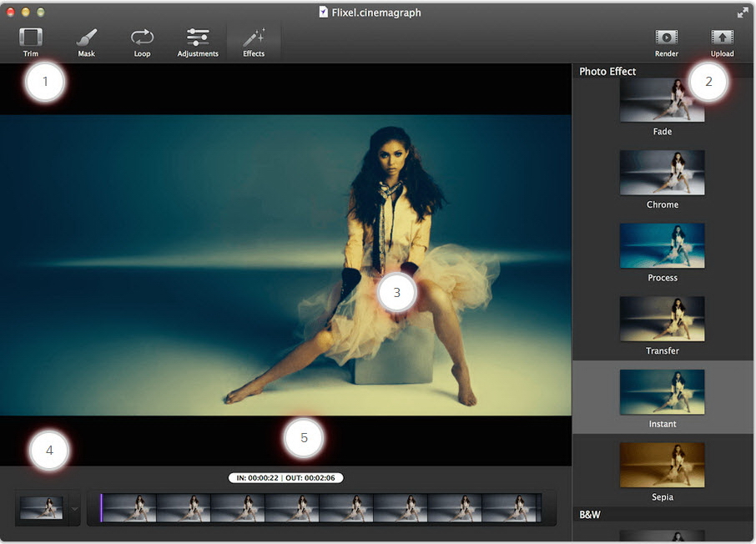Enter fullscreen using the title bar arrows
The height and width of the screenshot is (544, 756).
pyautogui.click(x=743, y=13)
